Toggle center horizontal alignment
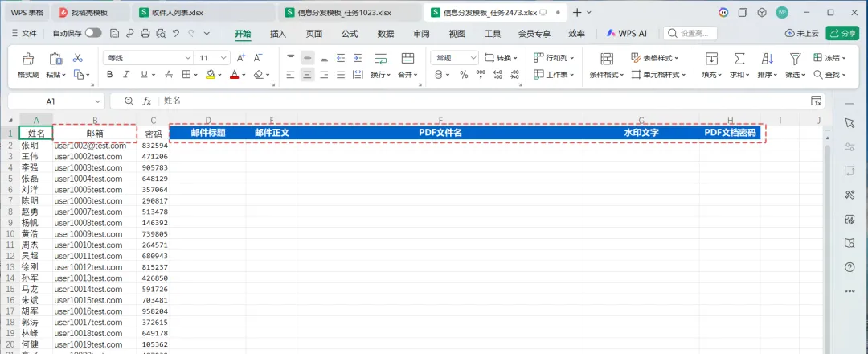Image resolution: width=868 pixels, height=354 pixels. (307, 74)
